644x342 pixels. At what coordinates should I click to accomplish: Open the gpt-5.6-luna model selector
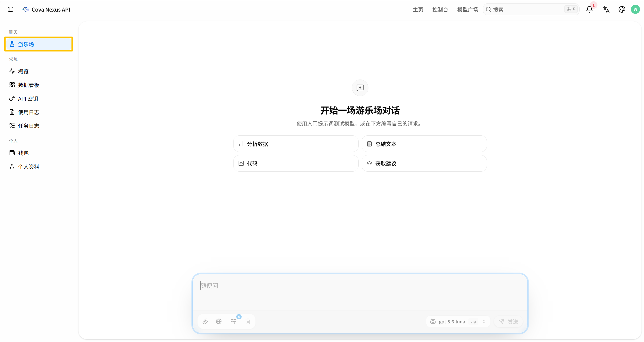458,321
